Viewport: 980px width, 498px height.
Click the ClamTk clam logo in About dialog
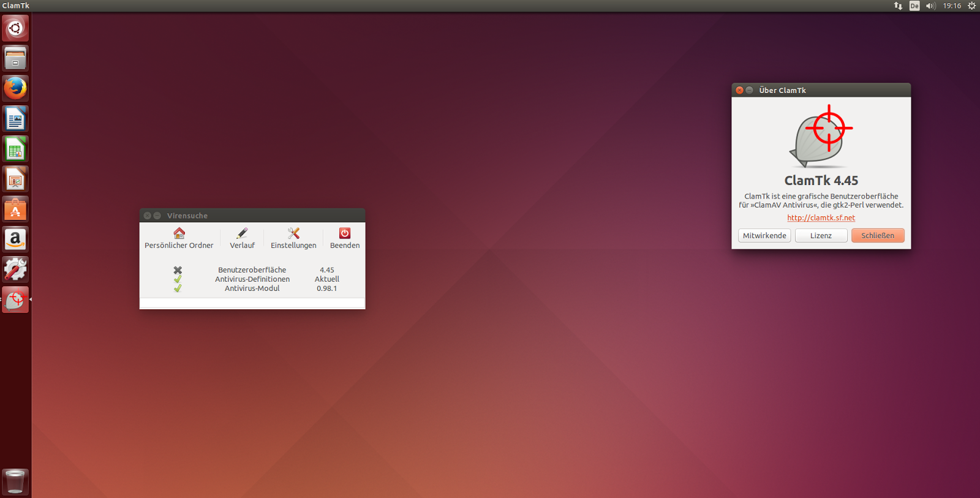click(x=821, y=137)
